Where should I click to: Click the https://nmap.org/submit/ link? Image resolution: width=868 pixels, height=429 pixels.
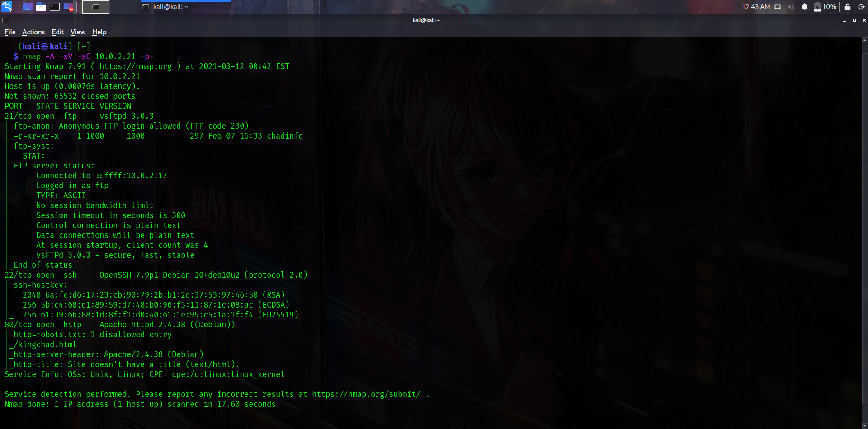point(366,394)
